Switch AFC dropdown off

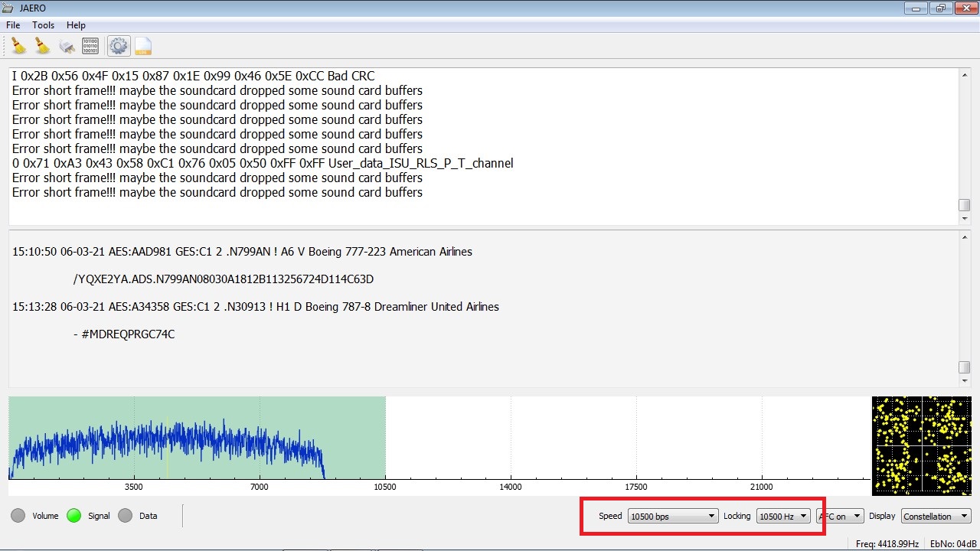click(840, 516)
